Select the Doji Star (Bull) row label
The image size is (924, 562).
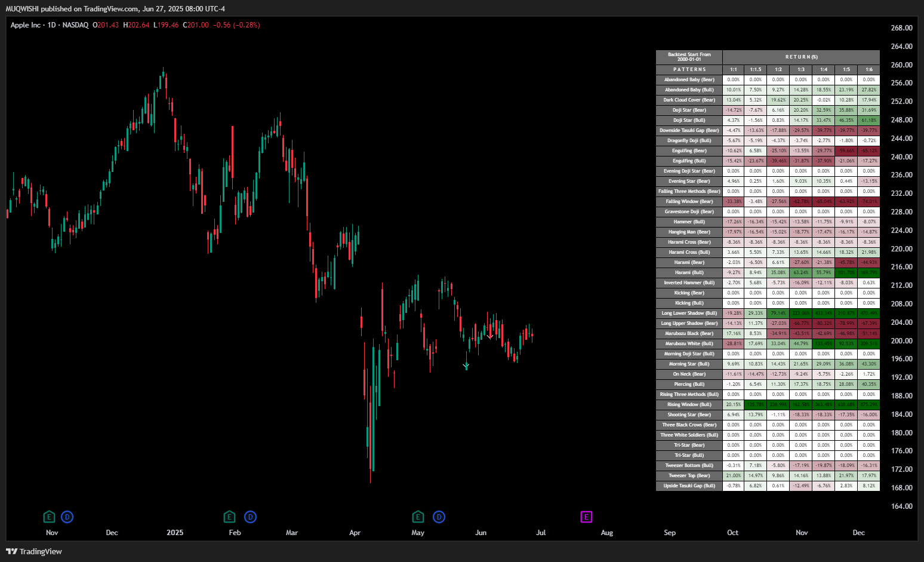[x=689, y=121]
